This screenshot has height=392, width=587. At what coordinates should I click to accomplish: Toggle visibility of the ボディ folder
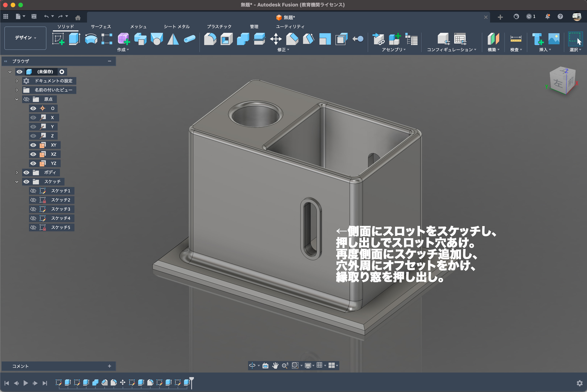(x=26, y=173)
